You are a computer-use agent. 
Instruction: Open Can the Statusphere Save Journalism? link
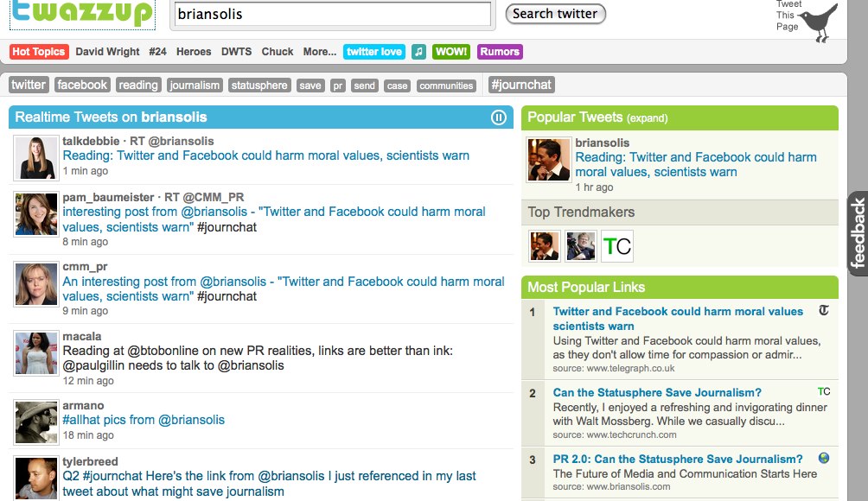pyautogui.click(x=657, y=393)
